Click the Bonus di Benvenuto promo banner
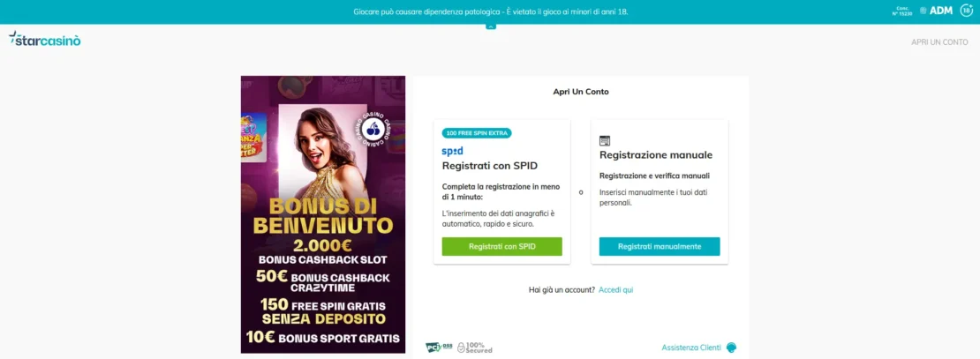This screenshot has height=359, width=980. [x=323, y=214]
